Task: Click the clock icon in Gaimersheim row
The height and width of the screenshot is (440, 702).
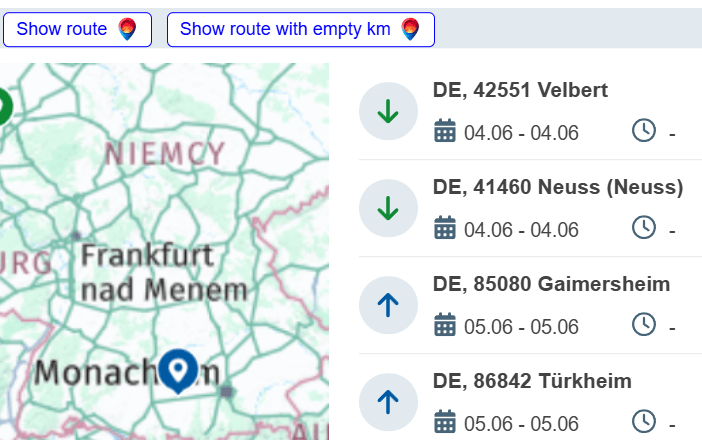Action: click(644, 324)
